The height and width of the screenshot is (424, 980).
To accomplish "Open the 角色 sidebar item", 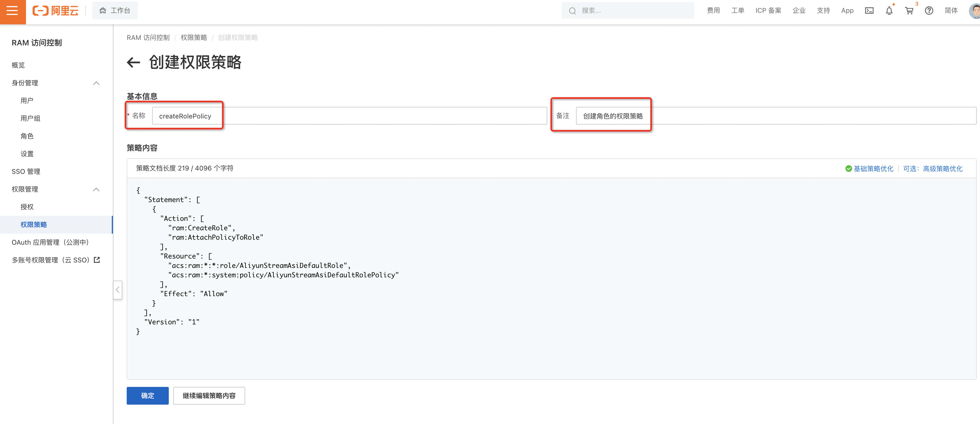I will coord(27,136).
